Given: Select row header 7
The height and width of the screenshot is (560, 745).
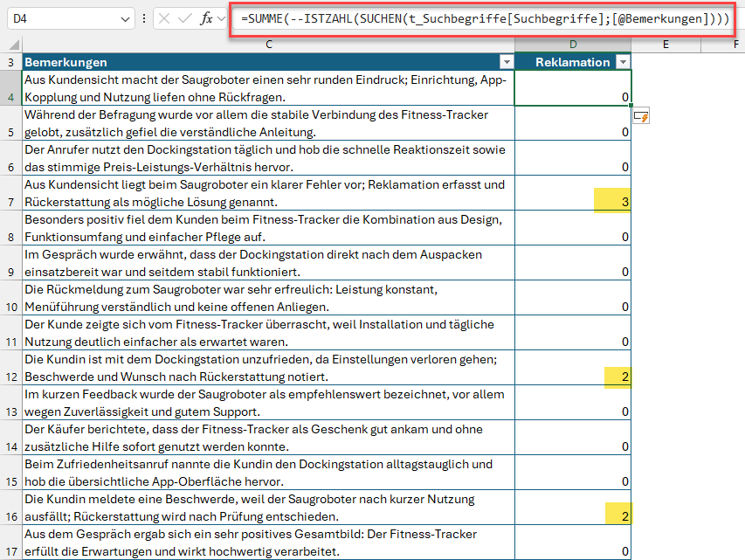Looking at the screenshot, I should click(x=11, y=193).
